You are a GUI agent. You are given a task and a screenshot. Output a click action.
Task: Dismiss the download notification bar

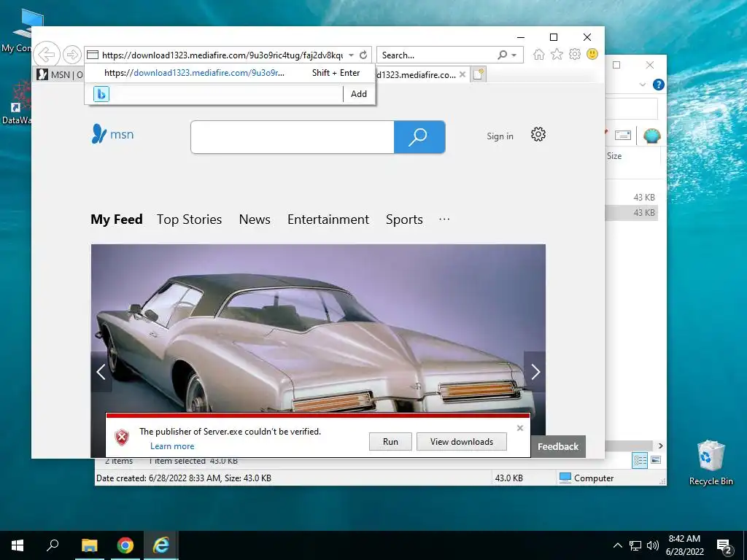[520, 428]
